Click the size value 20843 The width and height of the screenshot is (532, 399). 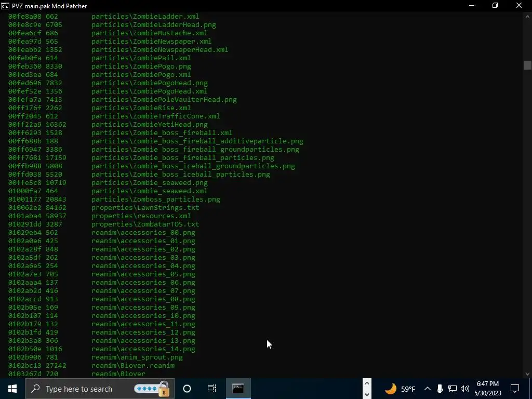tap(56, 199)
